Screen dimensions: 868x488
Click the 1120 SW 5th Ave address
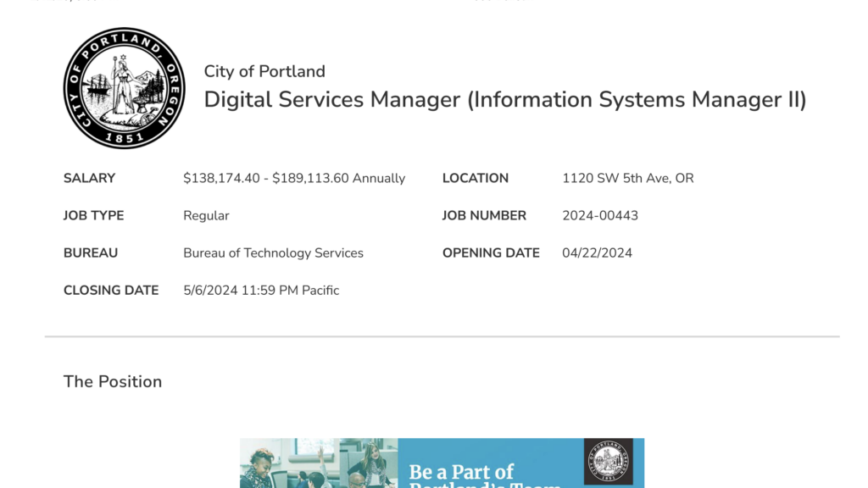coord(627,178)
